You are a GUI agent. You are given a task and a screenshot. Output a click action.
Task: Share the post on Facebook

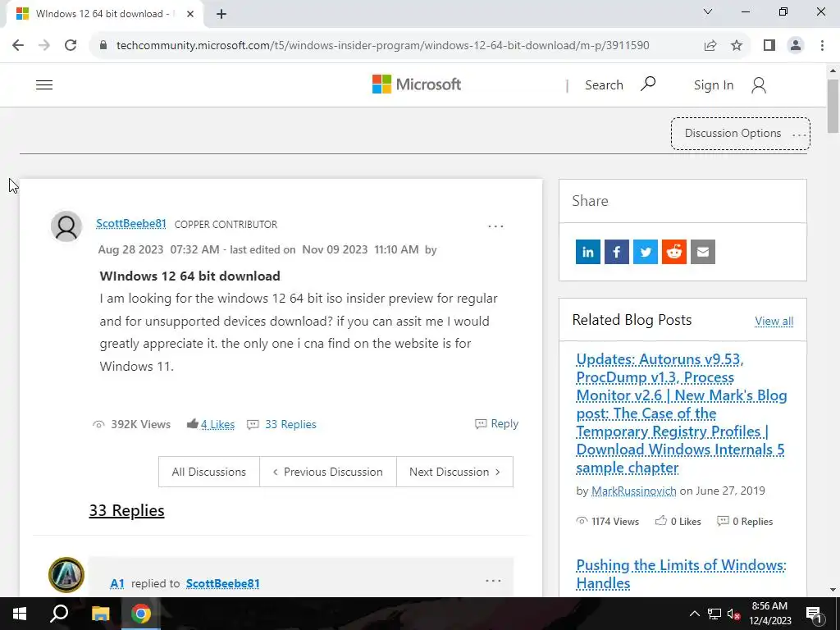click(x=617, y=252)
